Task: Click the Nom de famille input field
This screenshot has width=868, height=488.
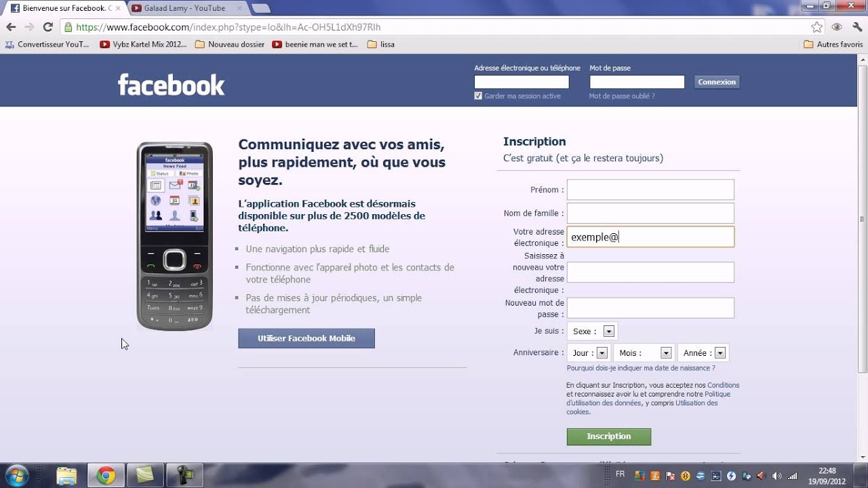Action: pos(650,213)
